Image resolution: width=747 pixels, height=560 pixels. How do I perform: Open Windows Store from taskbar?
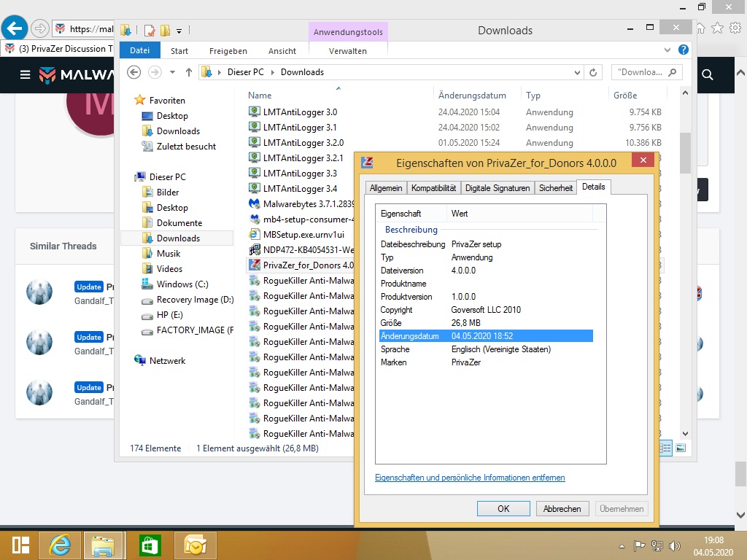(x=150, y=545)
